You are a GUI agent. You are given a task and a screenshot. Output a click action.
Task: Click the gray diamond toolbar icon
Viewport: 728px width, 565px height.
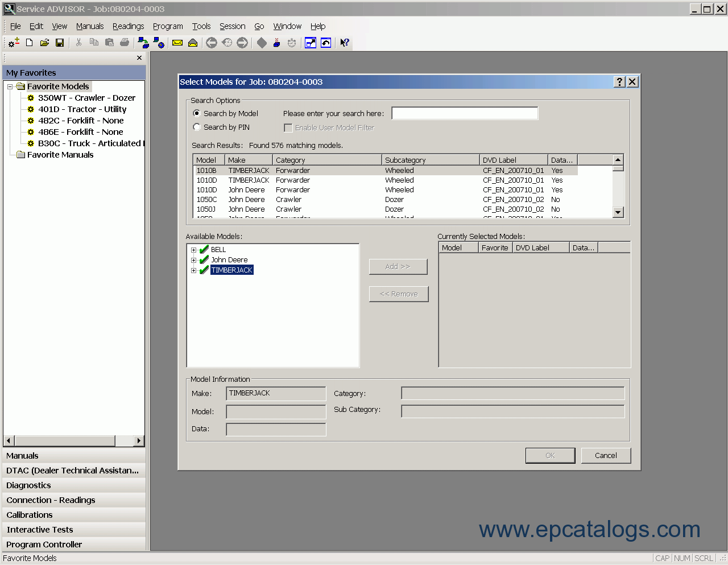(262, 43)
